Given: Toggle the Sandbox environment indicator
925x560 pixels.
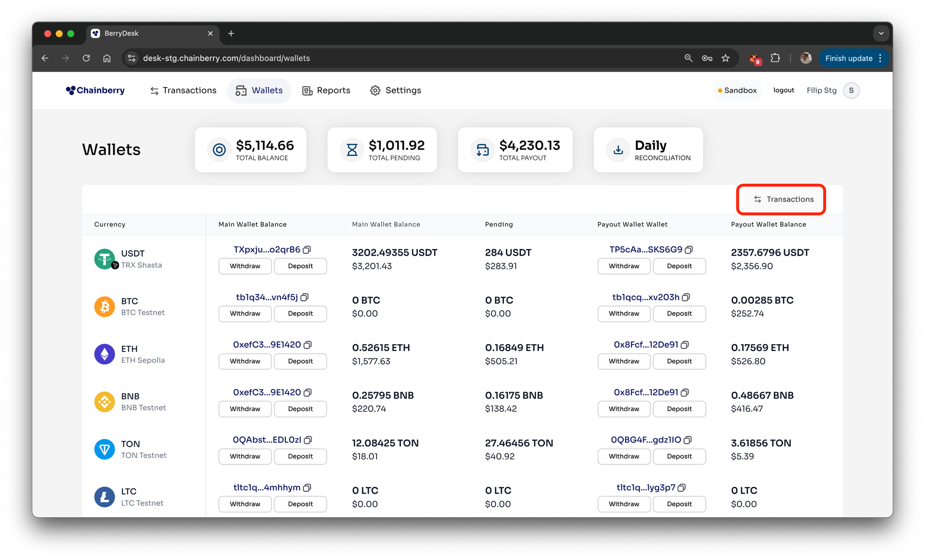Looking at the screenshot, I should coord(737,90).
